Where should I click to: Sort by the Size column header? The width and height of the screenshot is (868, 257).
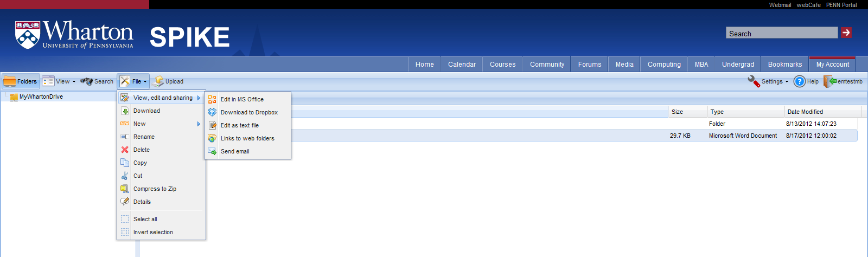tap(687, 112)
